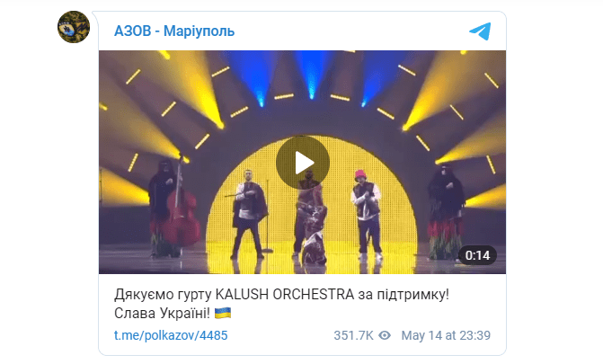Click the red double bass in the video
Screen dimensions: 603x364
point(180,209)
